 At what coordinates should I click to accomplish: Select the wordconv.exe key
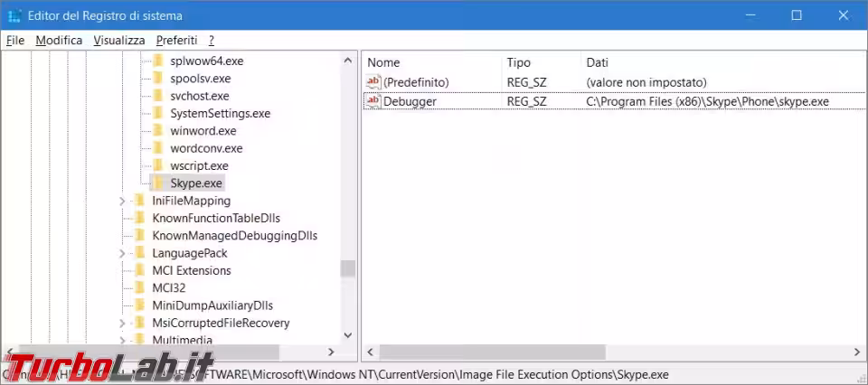click(206, 148)
